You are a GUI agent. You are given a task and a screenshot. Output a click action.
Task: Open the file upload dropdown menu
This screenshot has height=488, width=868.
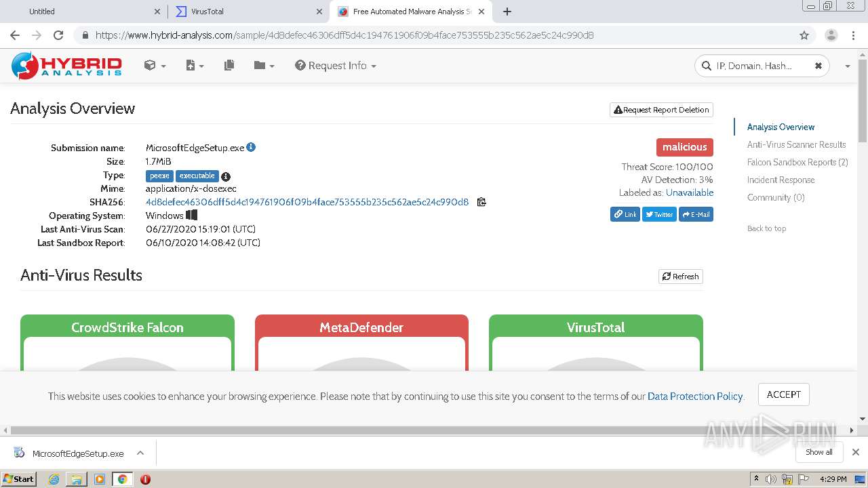click(195, 66)
